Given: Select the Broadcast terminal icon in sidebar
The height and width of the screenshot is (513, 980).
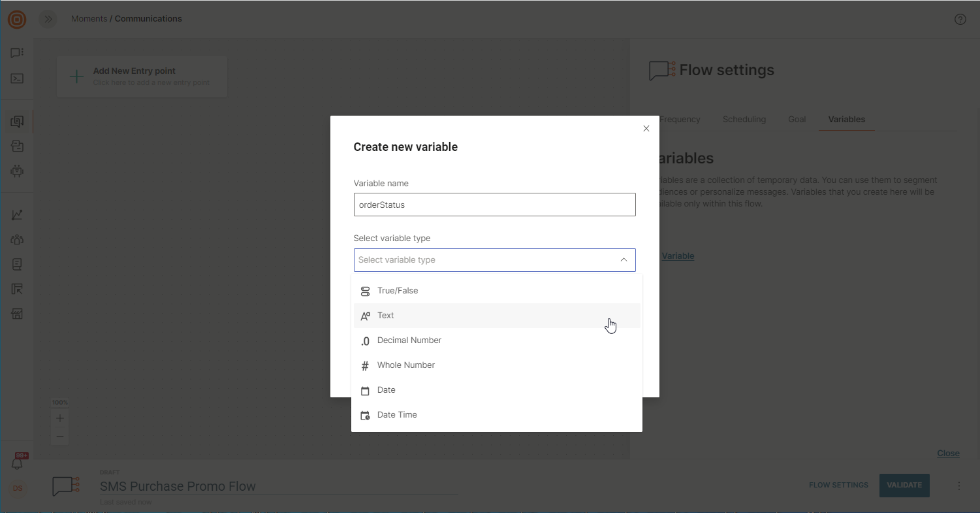Looking at the screenshot, I should (x=18, y=78).
